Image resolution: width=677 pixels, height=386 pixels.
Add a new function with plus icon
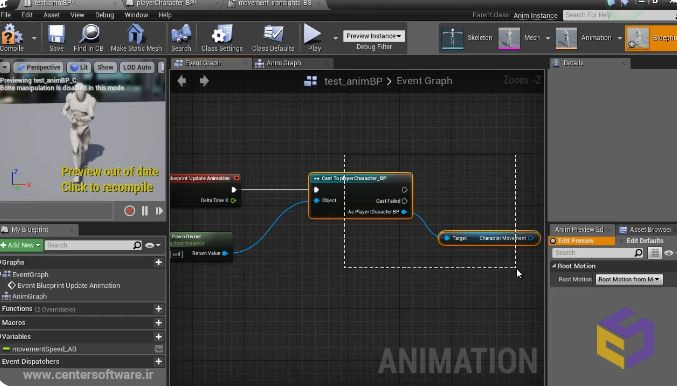click(158, 309)
